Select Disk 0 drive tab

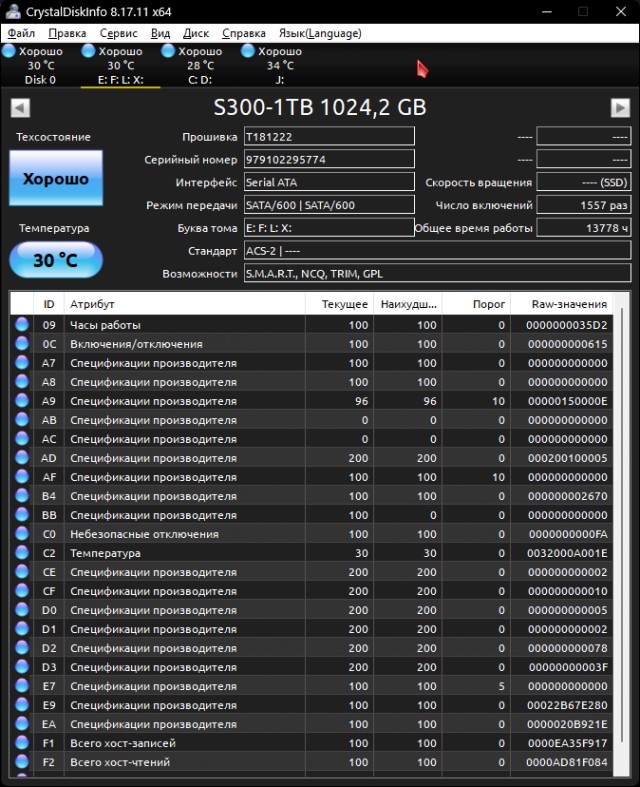coord(40,65)
